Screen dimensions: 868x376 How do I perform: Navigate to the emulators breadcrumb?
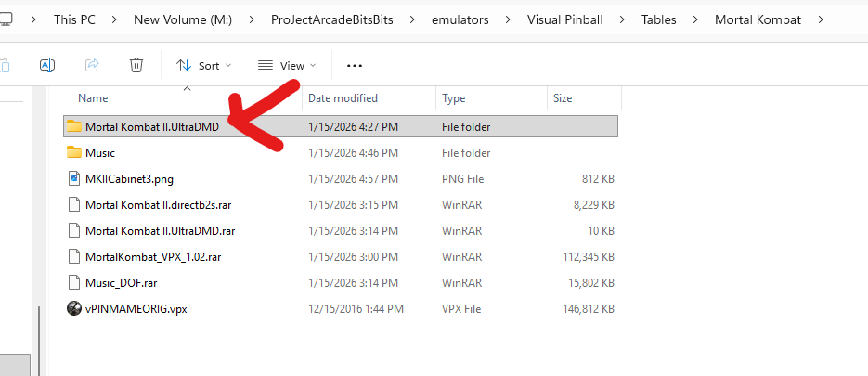[460, 19]
